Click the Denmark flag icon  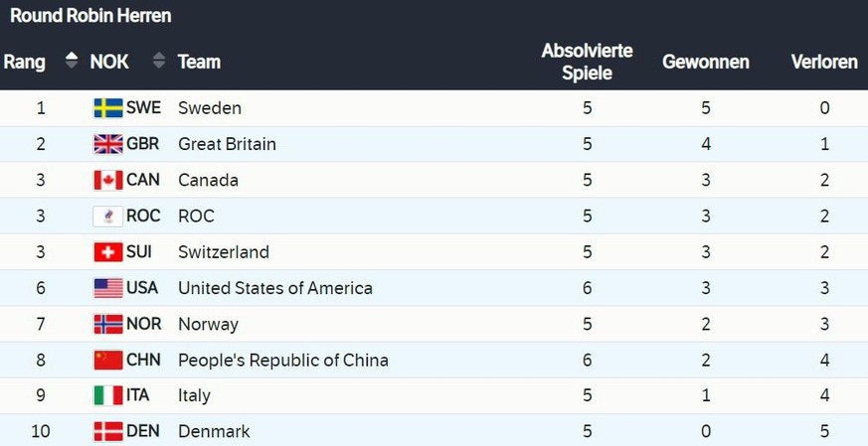click(108, 431)
